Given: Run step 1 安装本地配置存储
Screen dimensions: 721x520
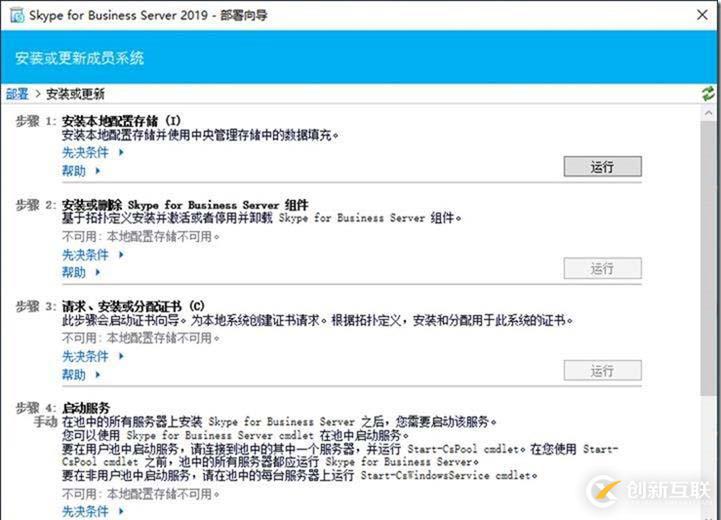Looking at the screenshot, I should tap(602, 166).
